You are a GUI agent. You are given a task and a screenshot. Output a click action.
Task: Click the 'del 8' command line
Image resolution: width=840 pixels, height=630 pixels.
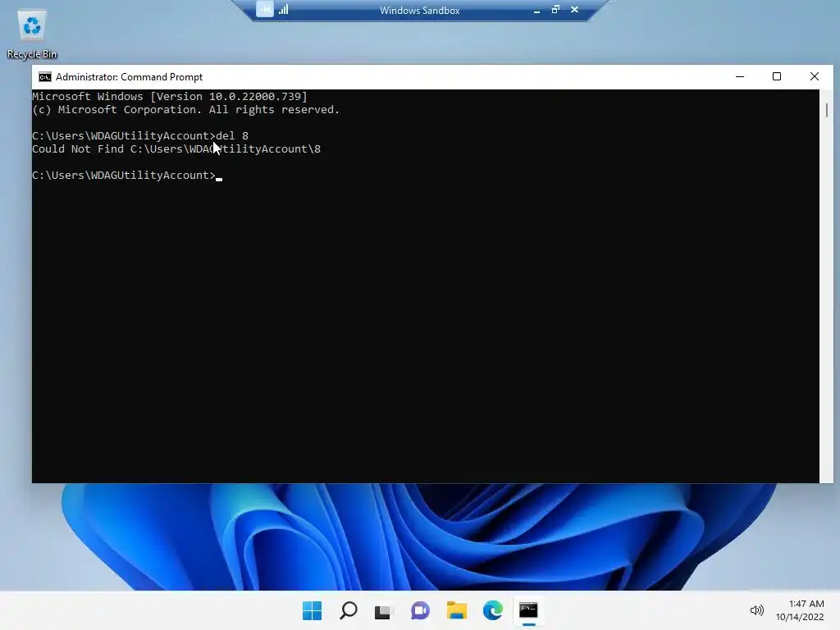pyautogui.click(x=139, y=136)
